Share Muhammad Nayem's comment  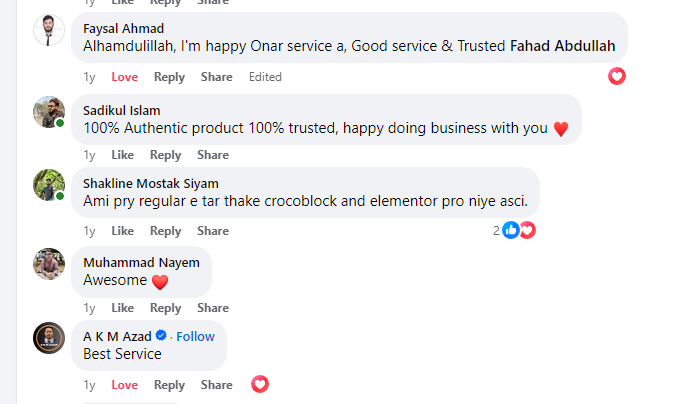coord(213,308)
